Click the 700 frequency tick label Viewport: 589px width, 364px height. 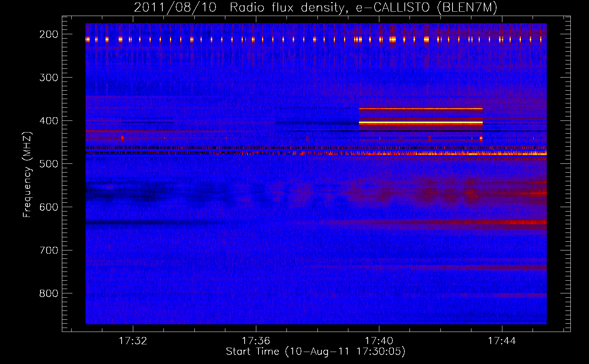tap(49, 250)
